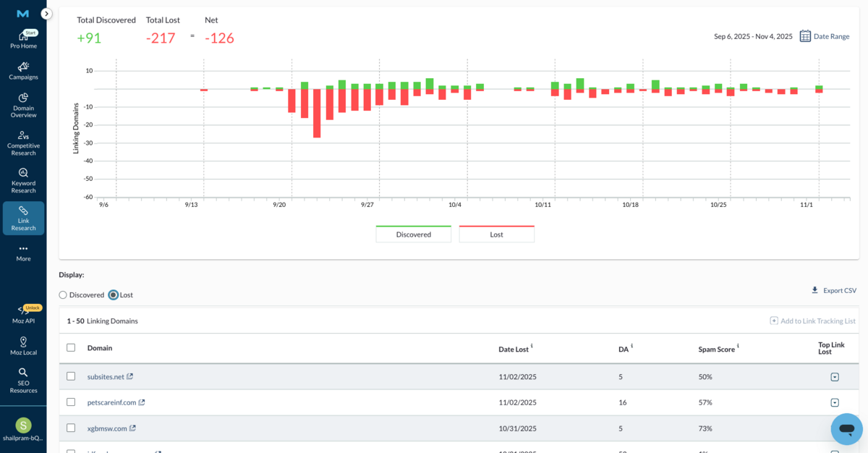
Task: Expand the sidebar with arrow toggle
Action: (x=46, y=14)
